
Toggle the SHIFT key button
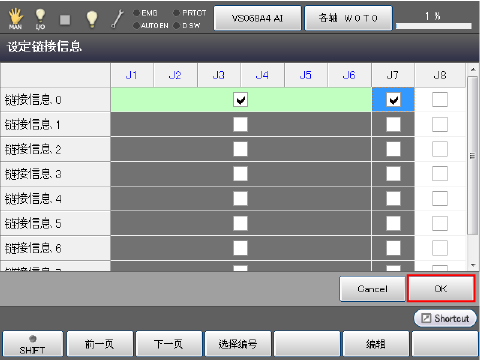click(x=32, y=344)
